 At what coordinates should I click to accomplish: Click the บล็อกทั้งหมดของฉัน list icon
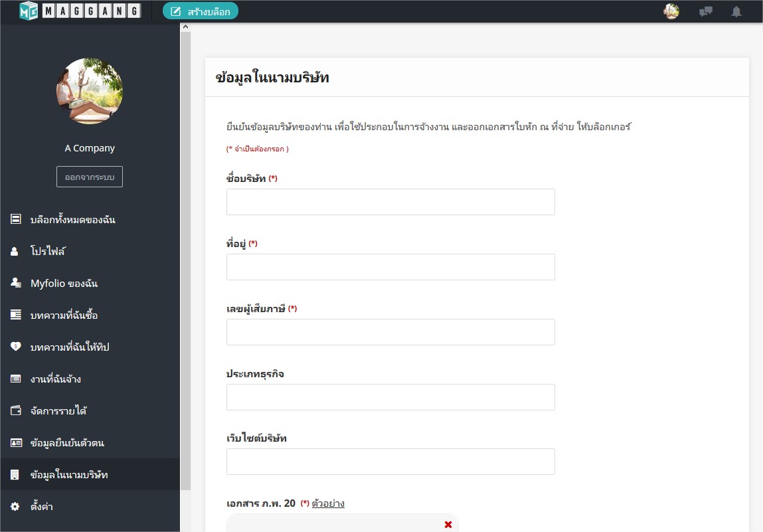15,219
